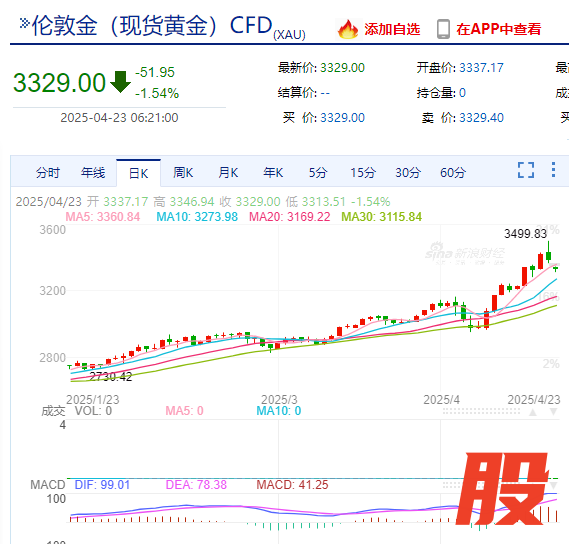Click the MA10: 3273.98 indicator label
Viewport: 569px width, 544px height.
197,217
